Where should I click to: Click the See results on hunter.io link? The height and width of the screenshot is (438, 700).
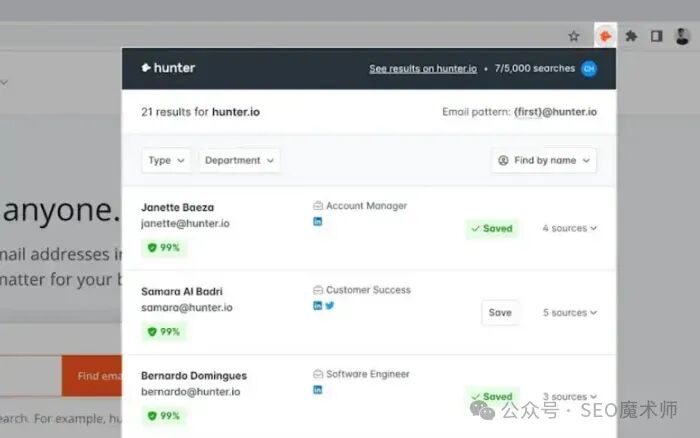423,69
